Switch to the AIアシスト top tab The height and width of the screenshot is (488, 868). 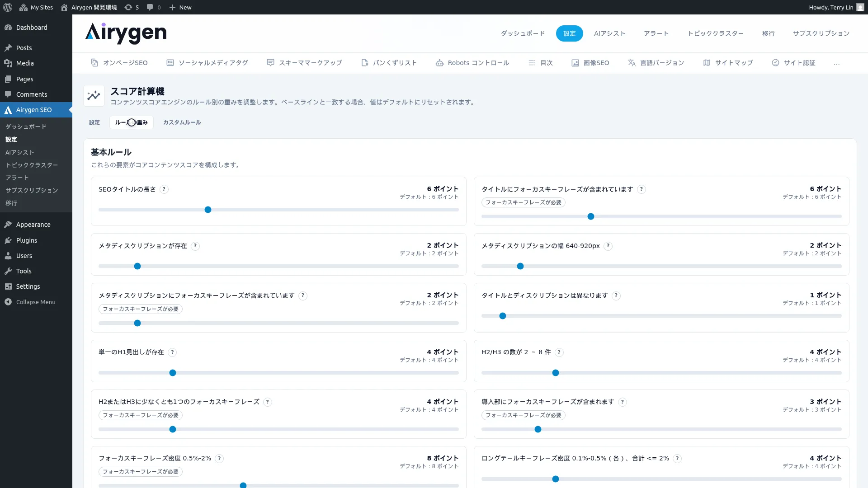(610, 33)
